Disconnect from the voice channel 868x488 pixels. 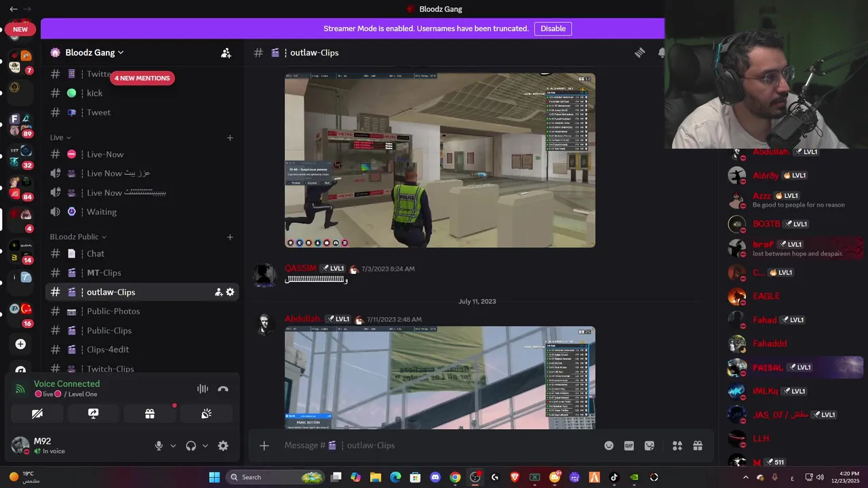click(x=223, y=388)
